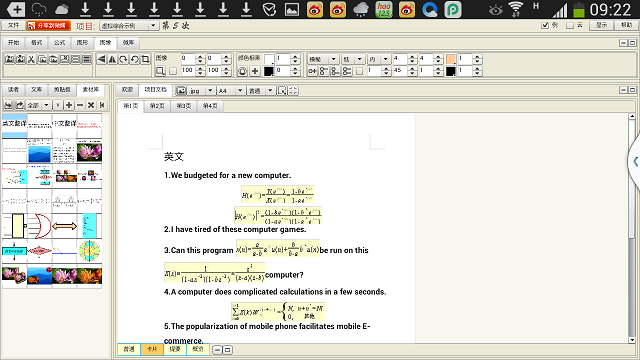This screenshot has height=360, width=640.
Task: Open the 普通 mode dropdown in document toolbar
Action: [270, 91]
